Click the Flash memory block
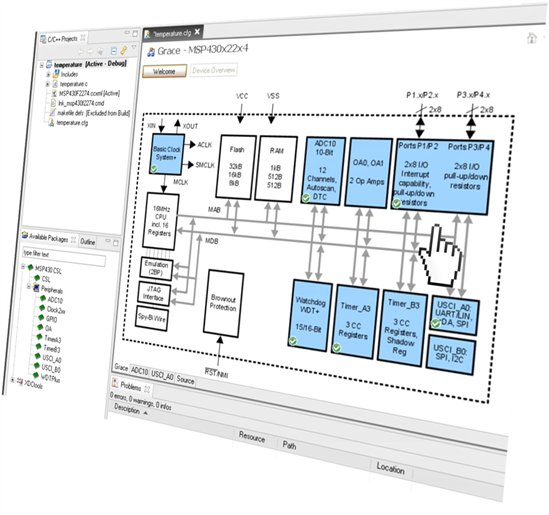 point(236,167)
